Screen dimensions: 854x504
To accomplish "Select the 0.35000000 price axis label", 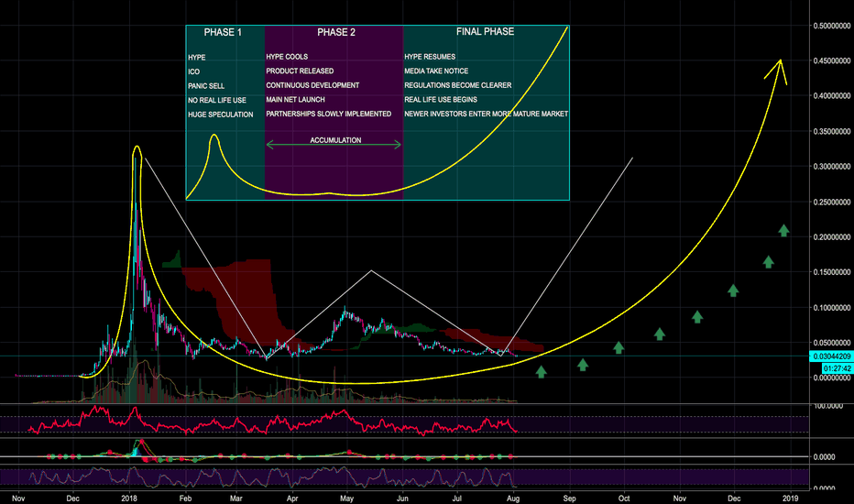I will pos(832,131).
